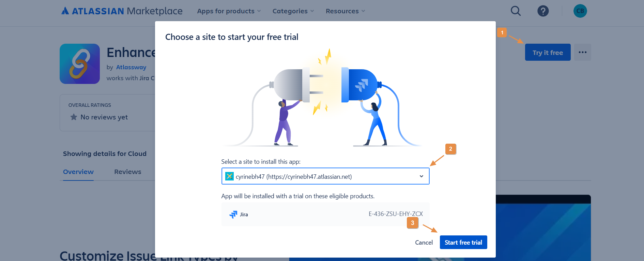Switch to the Reviews tab
Screen dimensions: 644x261
click(127, 172)
